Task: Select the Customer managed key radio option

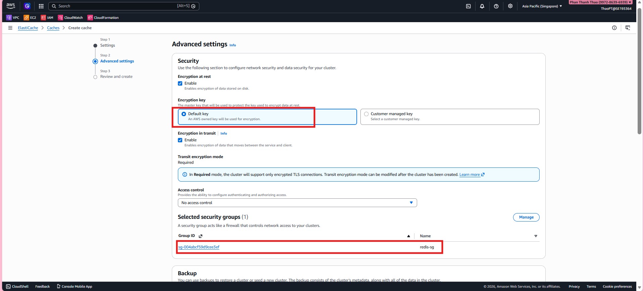Action: pyautogui.click(x=366, y=114)
